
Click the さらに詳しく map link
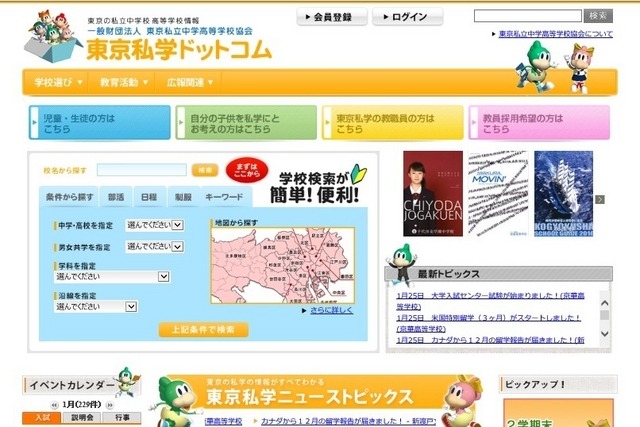click(331, 310)
